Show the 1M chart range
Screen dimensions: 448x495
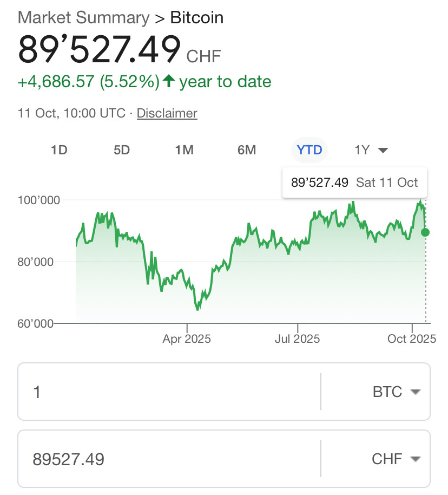point(185,150)
